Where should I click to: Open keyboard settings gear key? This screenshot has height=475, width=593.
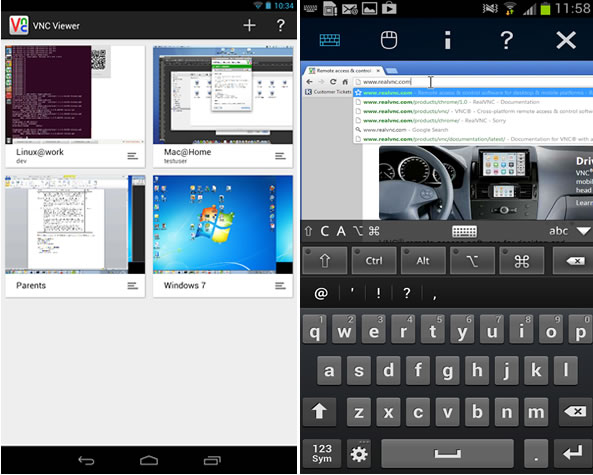click(x=359, y=453)
